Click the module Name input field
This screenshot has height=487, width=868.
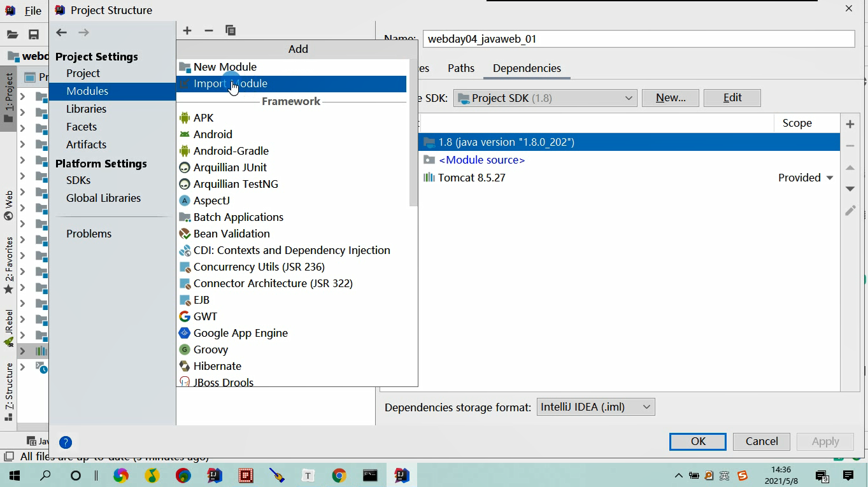pyautogui.click(x=639, y=39)
